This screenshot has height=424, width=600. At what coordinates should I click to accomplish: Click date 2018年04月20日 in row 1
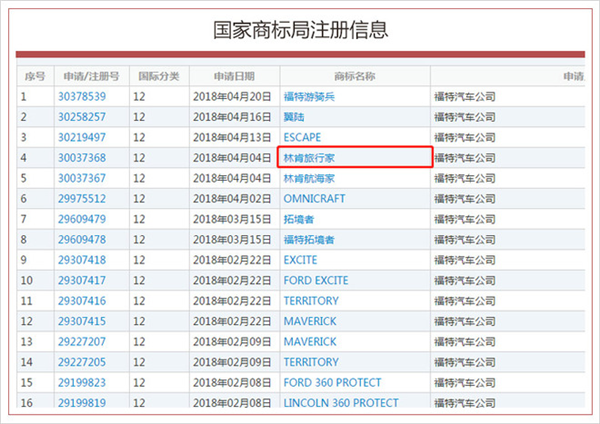[232, 96]
